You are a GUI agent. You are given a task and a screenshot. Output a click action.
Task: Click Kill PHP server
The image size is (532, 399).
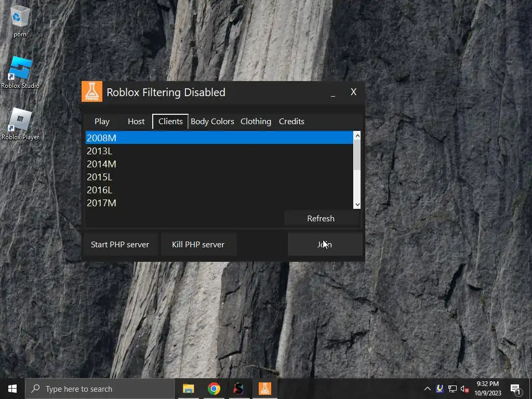pyautogui.click(x=198, y=244)
